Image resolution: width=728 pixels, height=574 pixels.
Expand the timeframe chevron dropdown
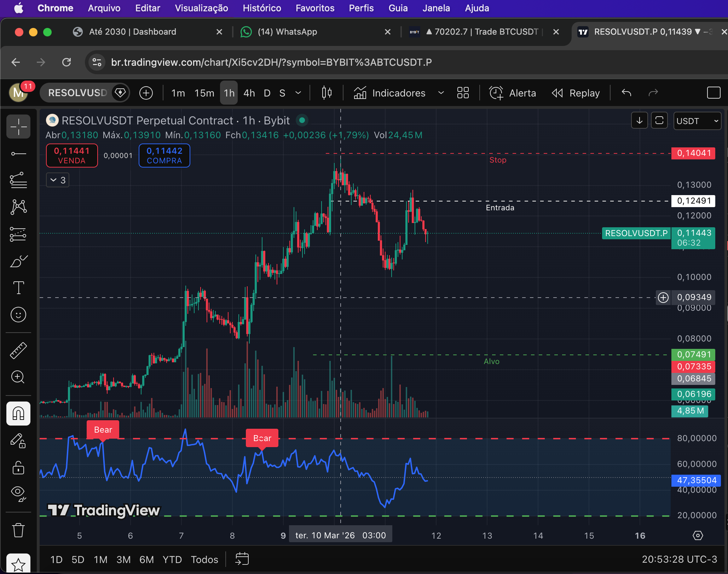tap(298, 93)
